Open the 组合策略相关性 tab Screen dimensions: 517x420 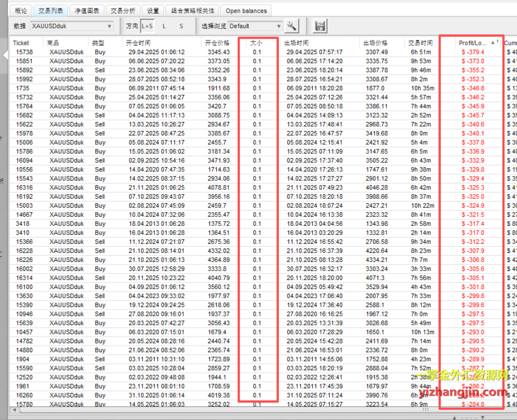point(193,11)
